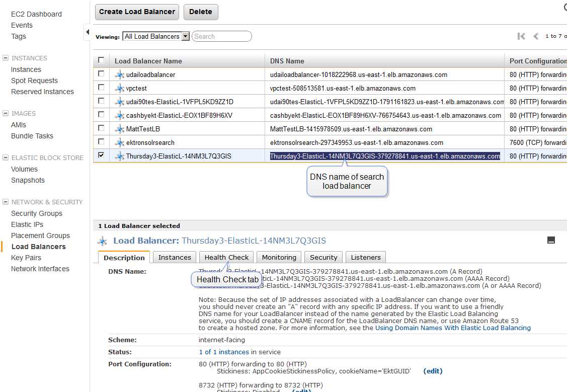Check the ektronsolrsearch row checkbox
567x392 pixels.
[x=101, y=141]
